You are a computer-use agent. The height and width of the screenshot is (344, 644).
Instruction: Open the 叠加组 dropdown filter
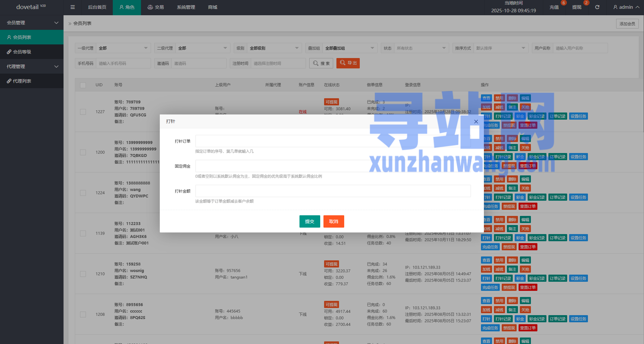coord(349,48)
